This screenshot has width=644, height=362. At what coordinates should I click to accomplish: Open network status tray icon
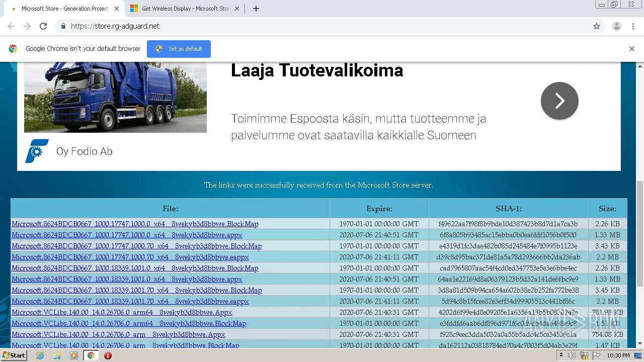(x=584, y=355)
